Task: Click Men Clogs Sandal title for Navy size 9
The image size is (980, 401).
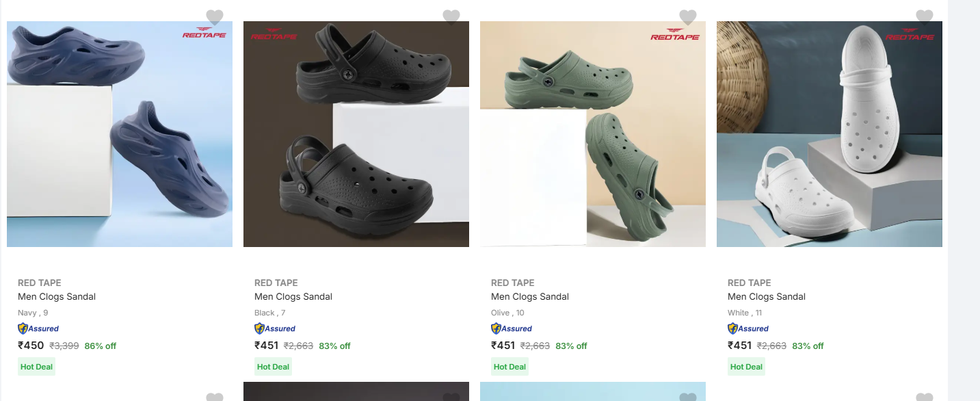Action: tap(57, 296)
